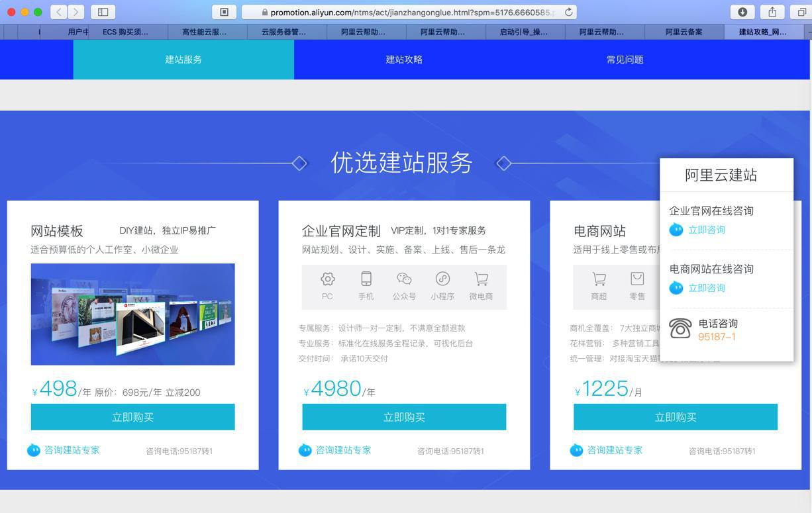Click 立即咨询 under 电商网站在线咨询
Image resolution: width=812 pixels, height=513 pixels.
pyautogui.click(x=707, y=288)
